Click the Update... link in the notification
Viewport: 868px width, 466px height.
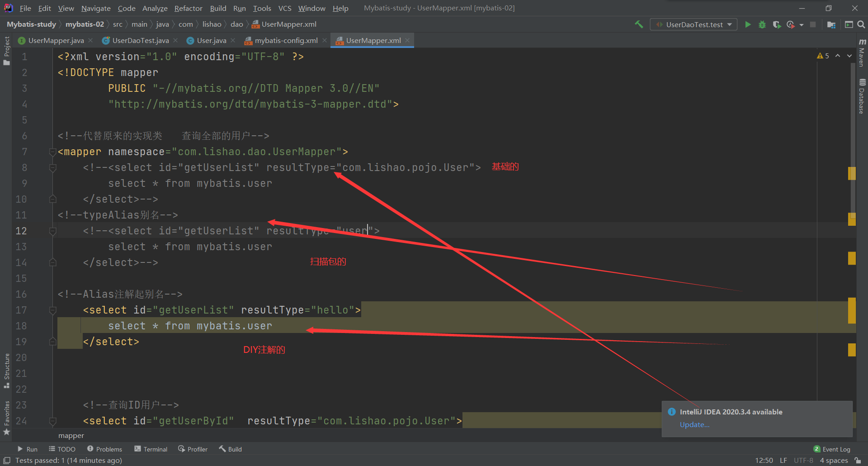694,424
